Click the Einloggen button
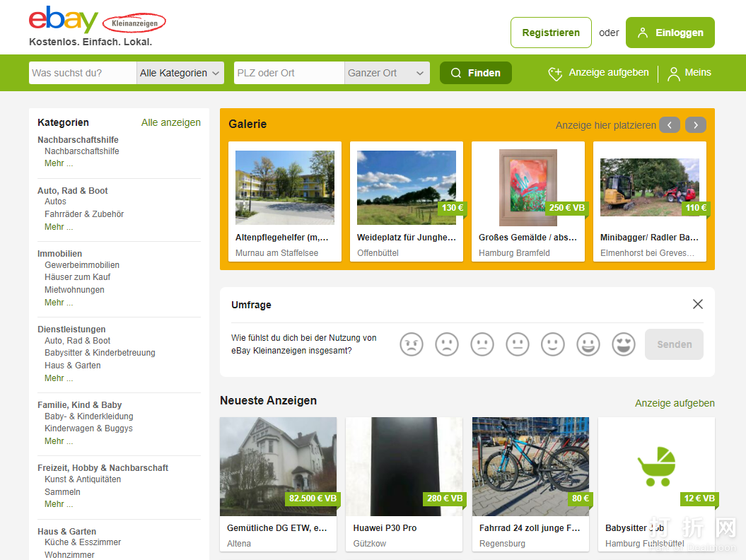The height and width of the screenshot is (560, 746). click(x=670, y=33)
